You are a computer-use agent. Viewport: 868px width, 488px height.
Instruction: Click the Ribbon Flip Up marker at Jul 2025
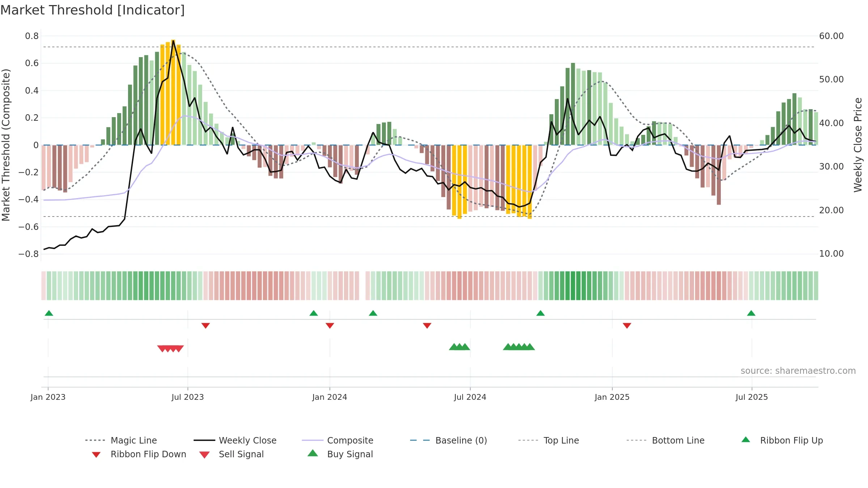(751, 313)
